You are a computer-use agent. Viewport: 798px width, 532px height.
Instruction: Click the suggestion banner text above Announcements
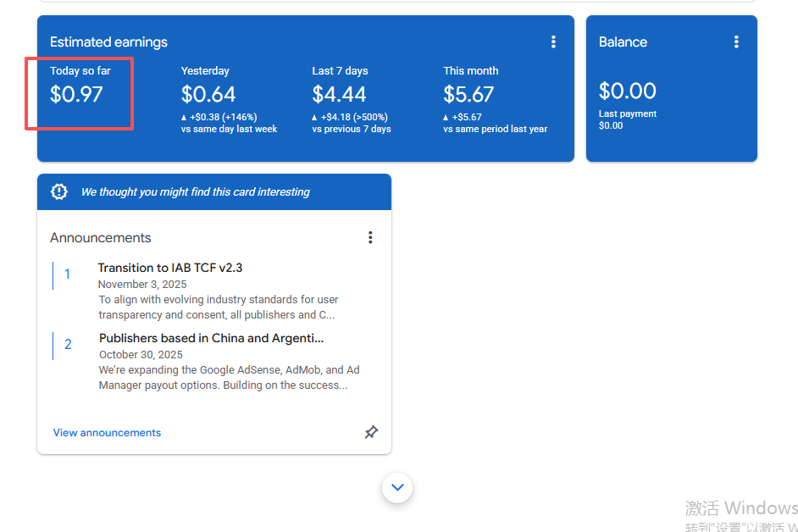click(x=195, y=192)
